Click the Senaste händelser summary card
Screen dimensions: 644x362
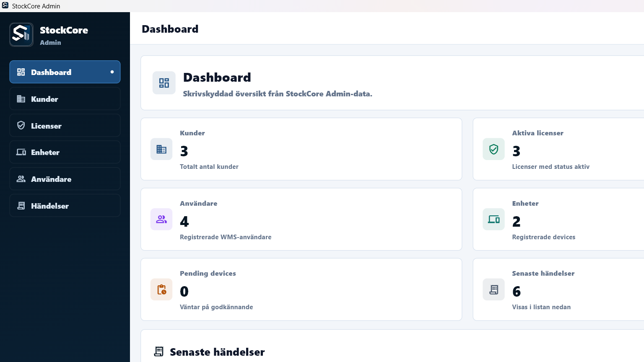click(x=558, y=290)
